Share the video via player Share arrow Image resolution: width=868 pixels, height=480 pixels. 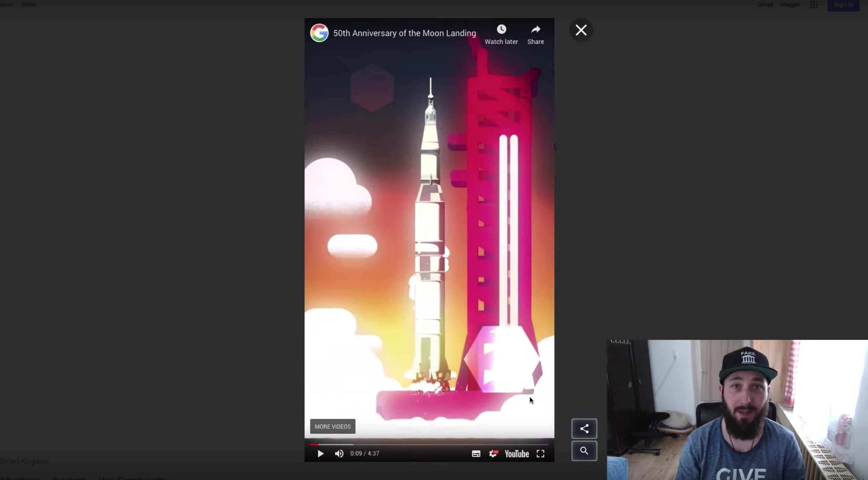click(x=536, y=35)
